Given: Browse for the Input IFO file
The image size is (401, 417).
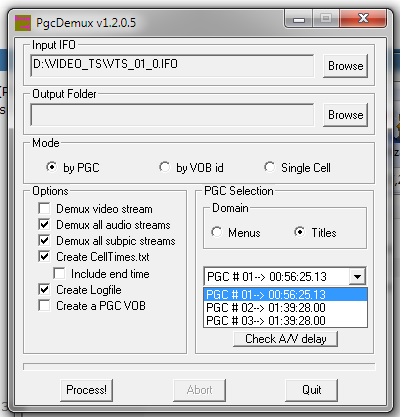Looking at the screenshot, I should click(345, 66).
